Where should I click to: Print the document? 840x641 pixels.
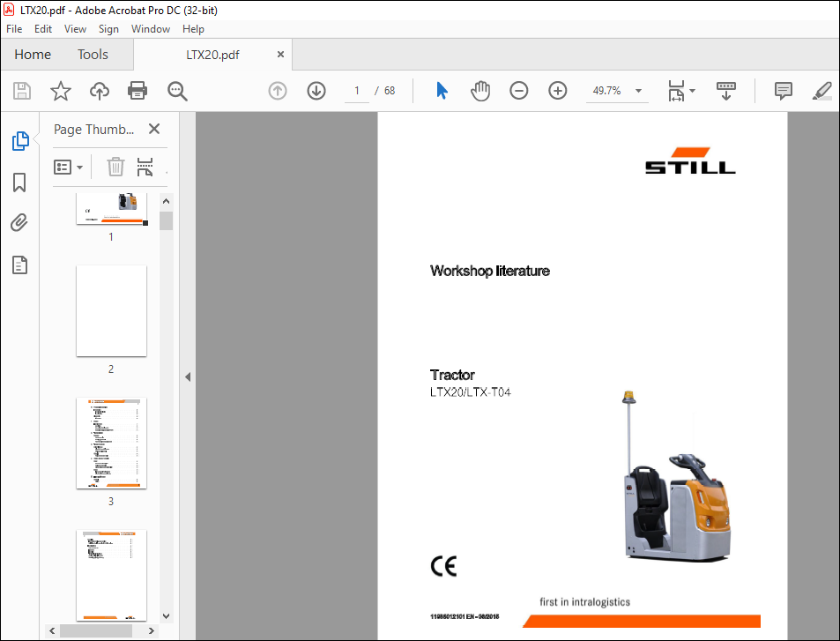pyautogui.click(x=138, y=91)
